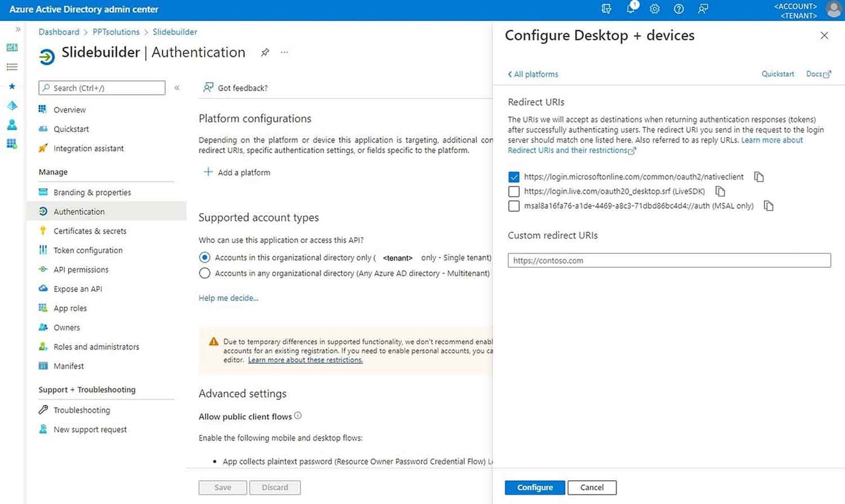
Task: Click the account avatar picture
Action: coord(834,9)
